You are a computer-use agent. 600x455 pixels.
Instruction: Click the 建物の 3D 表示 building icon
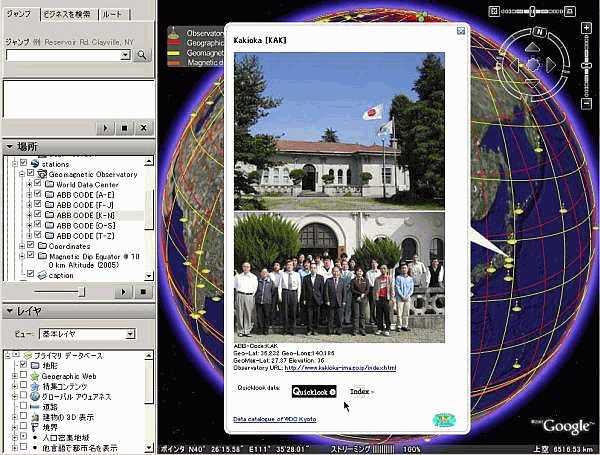click(35, 417)
